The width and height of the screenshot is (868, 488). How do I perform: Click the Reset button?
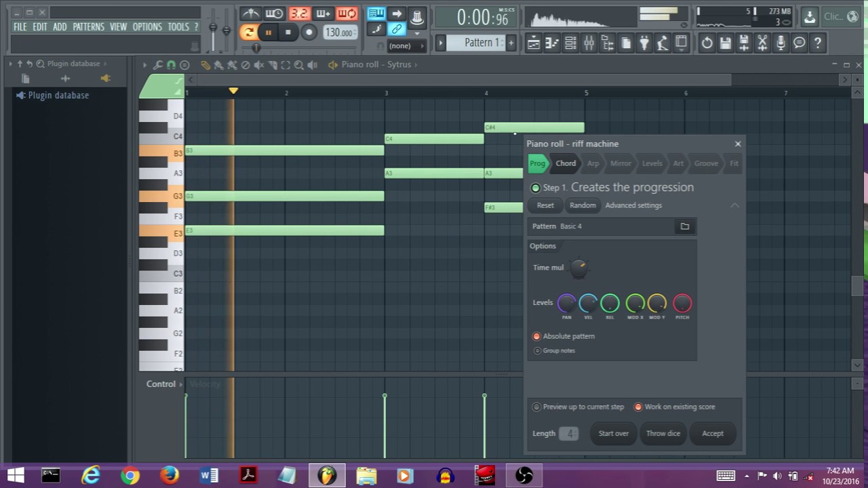pyautogui.click(x=545, y=205)
